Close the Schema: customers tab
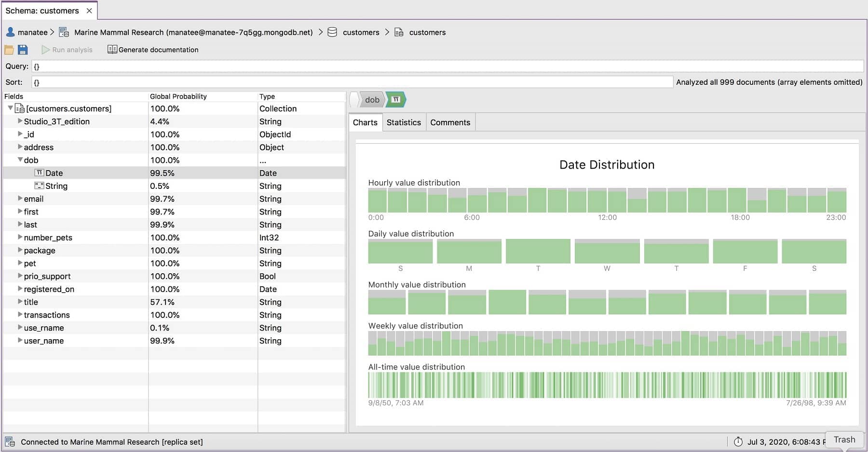The height and width of the screenshot is (452, 868). click(x=89, y=11)
